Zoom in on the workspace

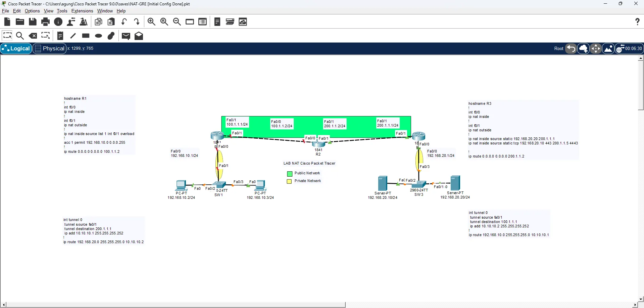click(151, 22)
